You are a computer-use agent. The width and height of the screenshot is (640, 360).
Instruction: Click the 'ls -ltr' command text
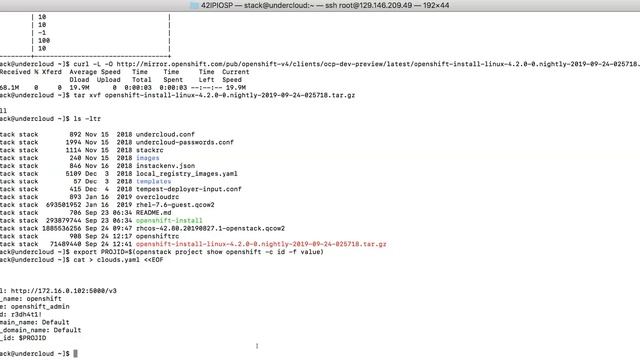click(x=87, y=119)
